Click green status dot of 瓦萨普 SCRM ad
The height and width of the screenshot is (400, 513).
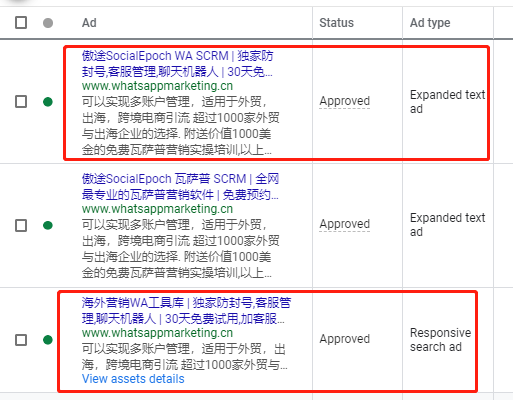48,225
